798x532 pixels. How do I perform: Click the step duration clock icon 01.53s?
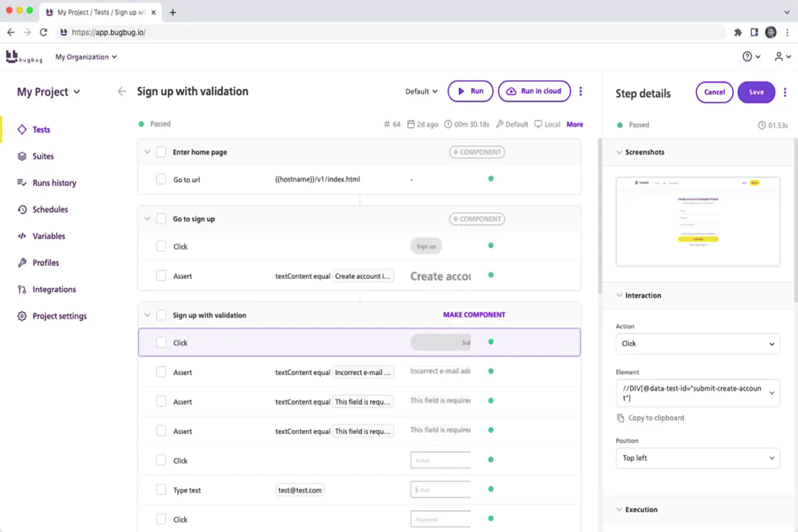click(x=762, y=125)
